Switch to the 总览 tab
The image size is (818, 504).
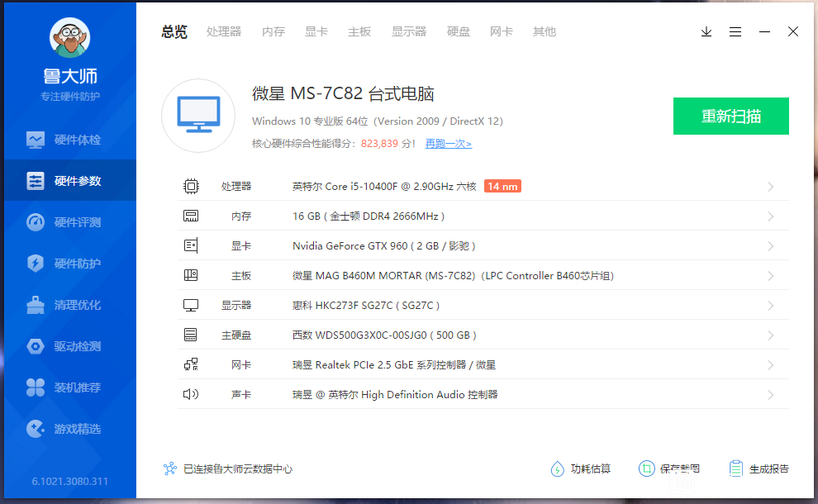pyautogui.click(x=174, y=32)
